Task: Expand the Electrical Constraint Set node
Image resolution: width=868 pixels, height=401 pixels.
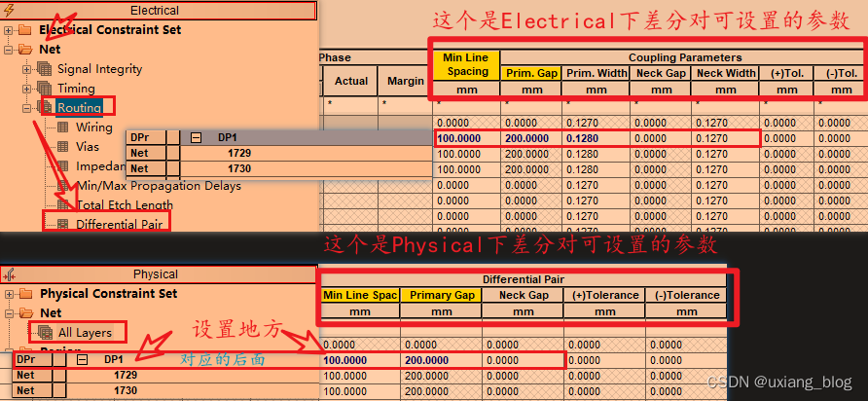Action: tap(8, 30)
